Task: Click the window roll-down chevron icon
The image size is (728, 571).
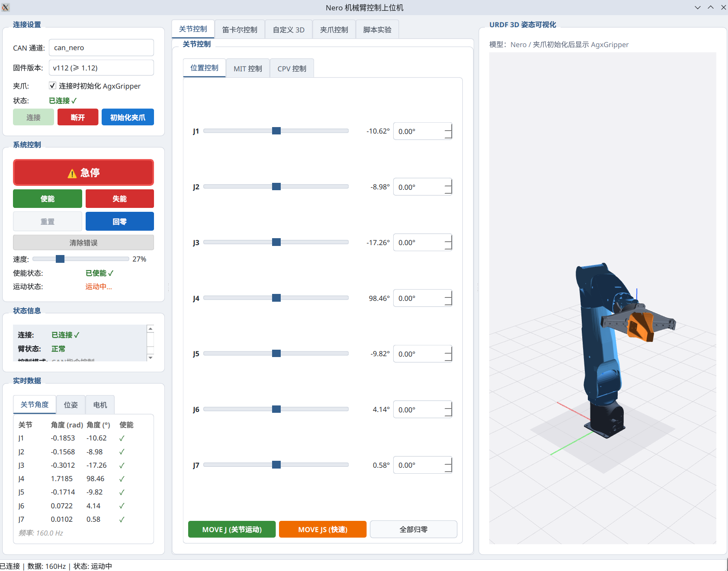Action: [x=698, y=7]
